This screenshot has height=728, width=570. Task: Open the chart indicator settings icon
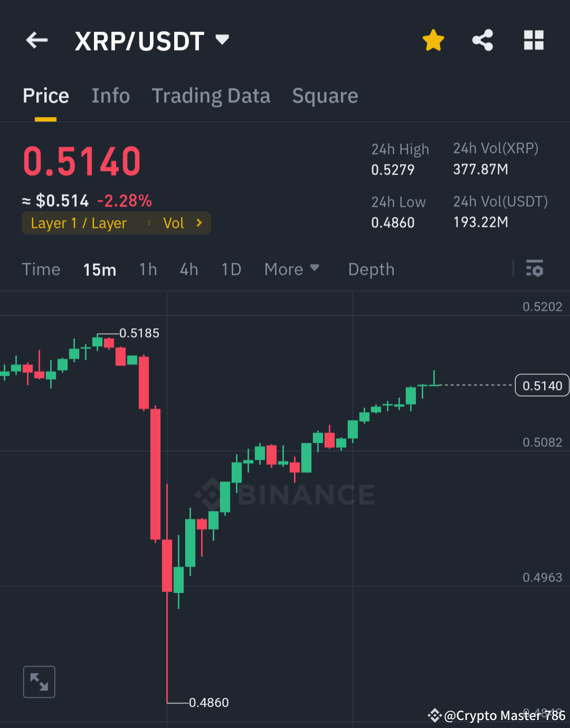[x=535, y=269]
